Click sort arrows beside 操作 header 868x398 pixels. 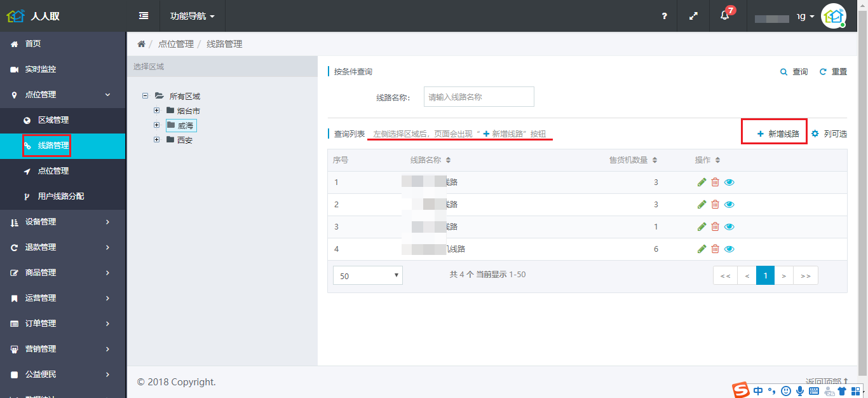pos(718,160)
